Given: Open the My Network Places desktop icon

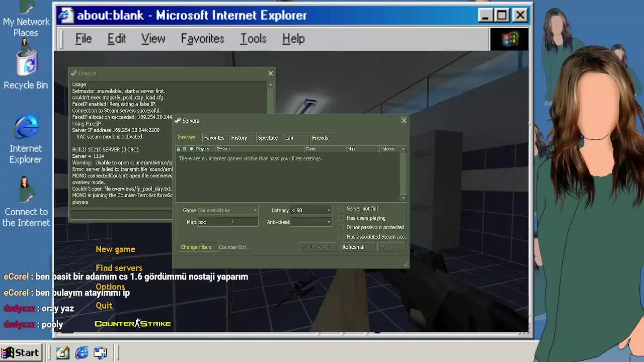Looking at the screenshot, I should click(x=26, y=19).
